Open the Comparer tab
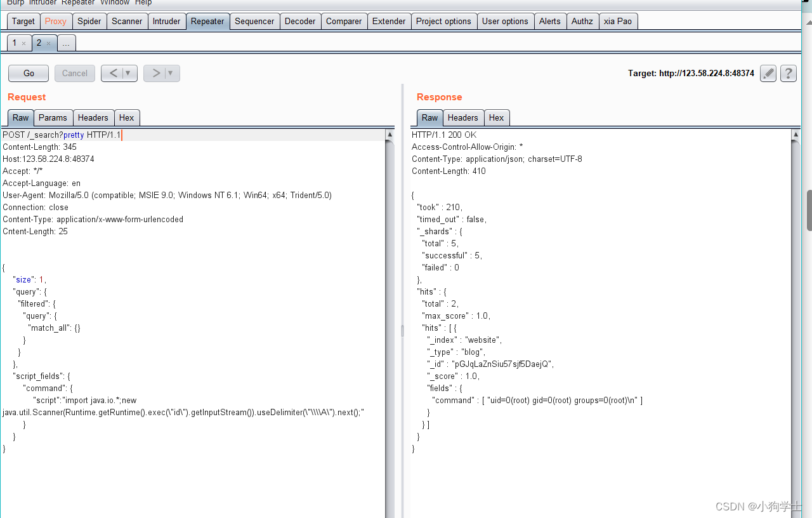The width and height of the screenshot is (812, 518). point(344,21)
